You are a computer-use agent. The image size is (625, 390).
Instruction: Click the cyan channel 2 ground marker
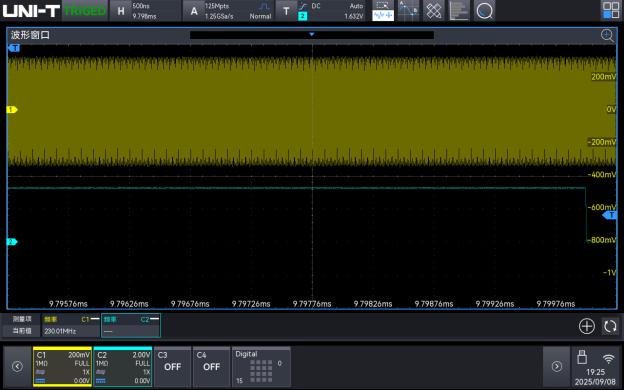click(x=12, y=242)
